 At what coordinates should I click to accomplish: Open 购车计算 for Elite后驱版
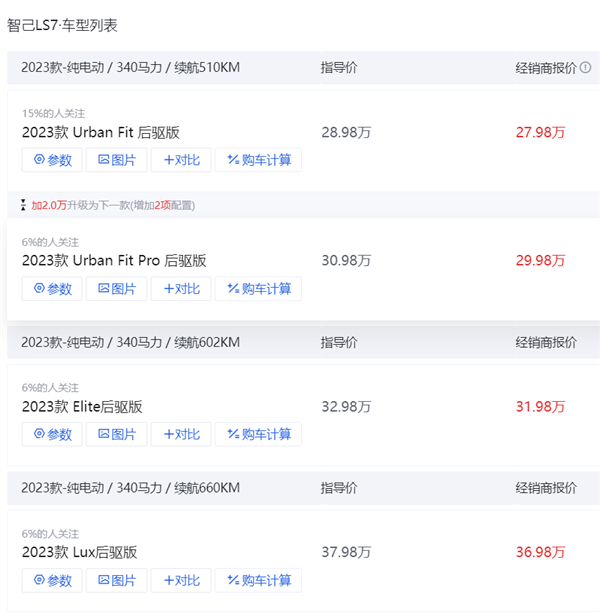pyautogui.click(x=258, y=434)
